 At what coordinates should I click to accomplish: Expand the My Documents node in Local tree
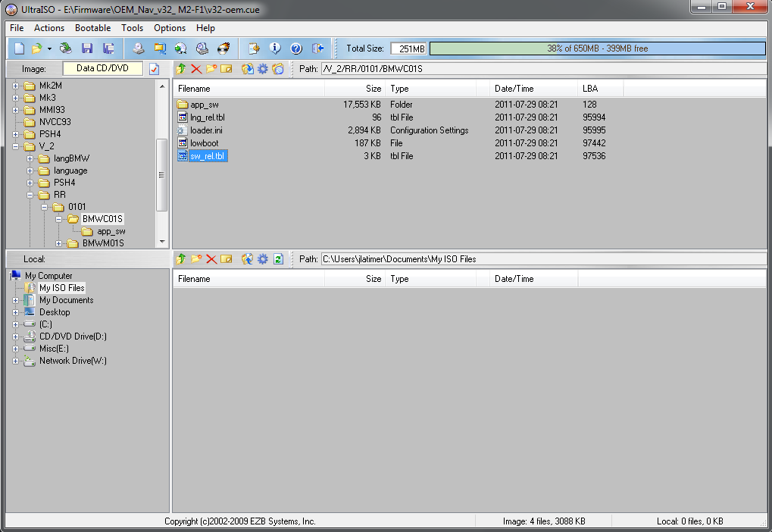click(x=16, y=300)
